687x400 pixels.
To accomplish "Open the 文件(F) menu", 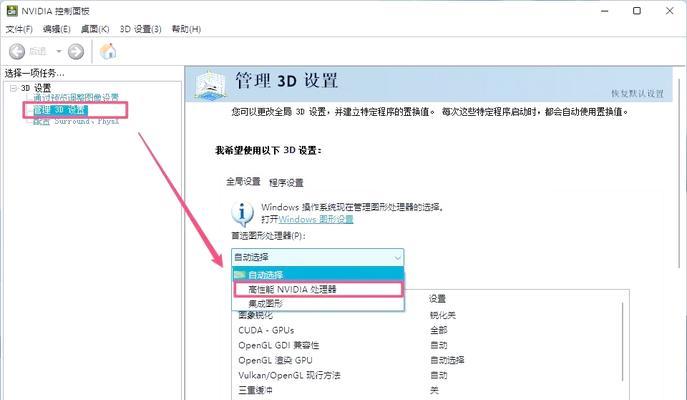I will 19,29.
